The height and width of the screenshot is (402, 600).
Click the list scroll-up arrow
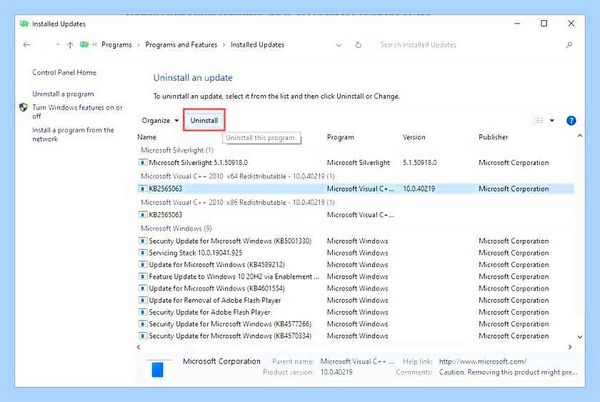coord(580,136)
